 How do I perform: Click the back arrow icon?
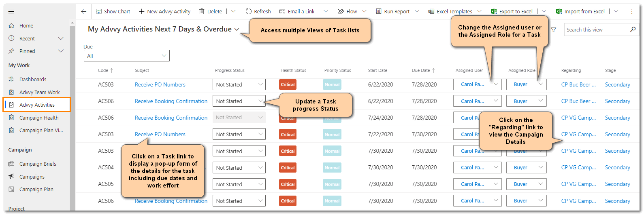[83, 12]
